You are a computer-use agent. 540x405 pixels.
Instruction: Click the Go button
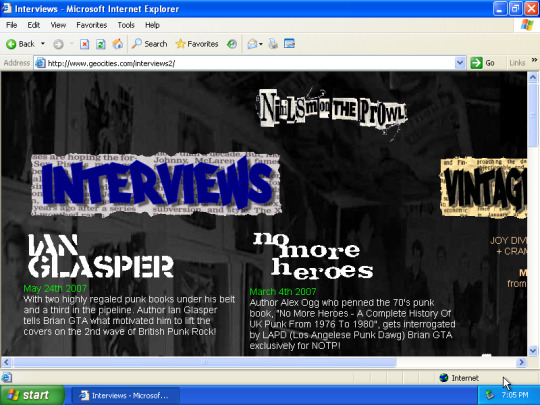(x=483, y=63)
